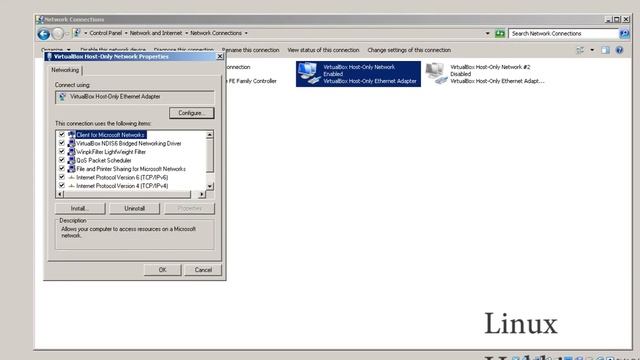Close the Host-Only Network Properties dialog
640x360 pixels.
point(220,56)
